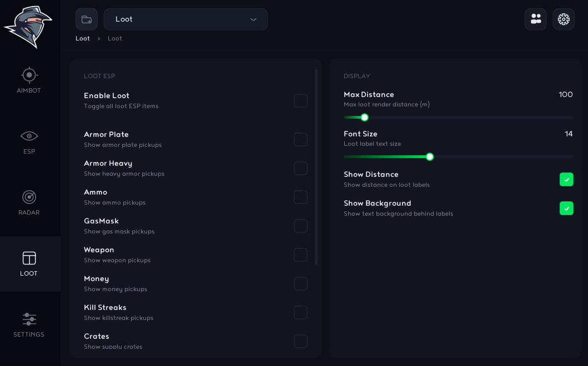Open the Settings sliders section
588x366 pixels.
pos(29,319)
